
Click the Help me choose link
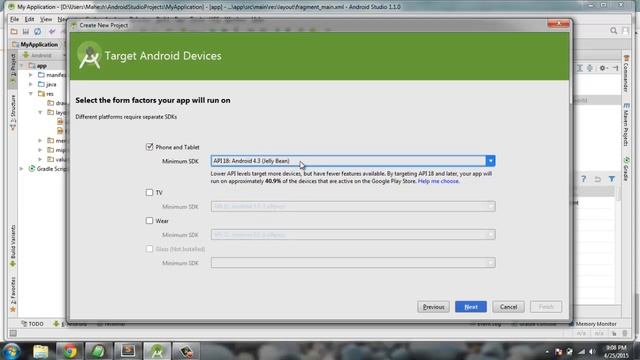(x=438, y=181)
